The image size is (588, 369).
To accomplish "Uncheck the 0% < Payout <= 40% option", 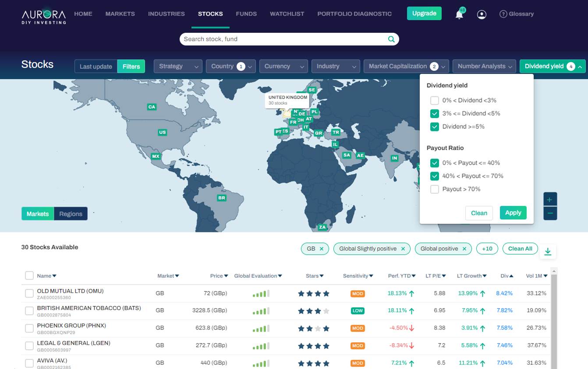I will pyautogui.click(x=435, y=163).
